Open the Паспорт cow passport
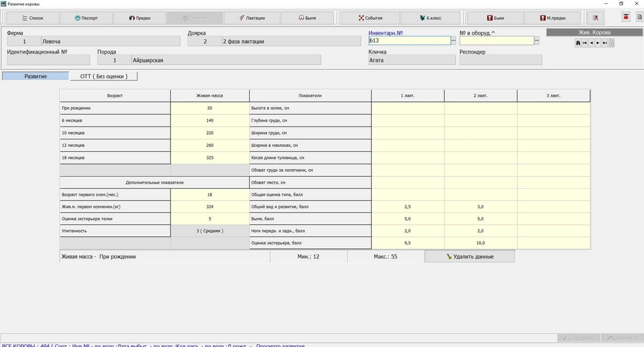The height and width of the screenshot is (347, 644). click(x=86, y=18)
